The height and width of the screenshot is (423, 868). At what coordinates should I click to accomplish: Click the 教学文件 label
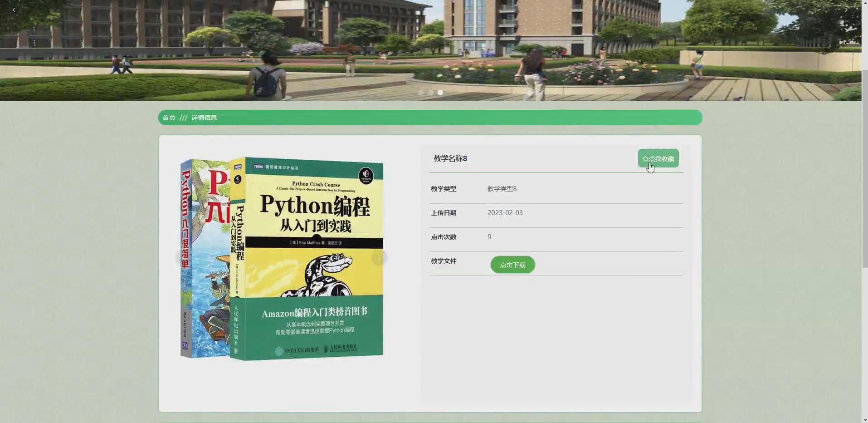pyautogui.click(x=444, y=261)
